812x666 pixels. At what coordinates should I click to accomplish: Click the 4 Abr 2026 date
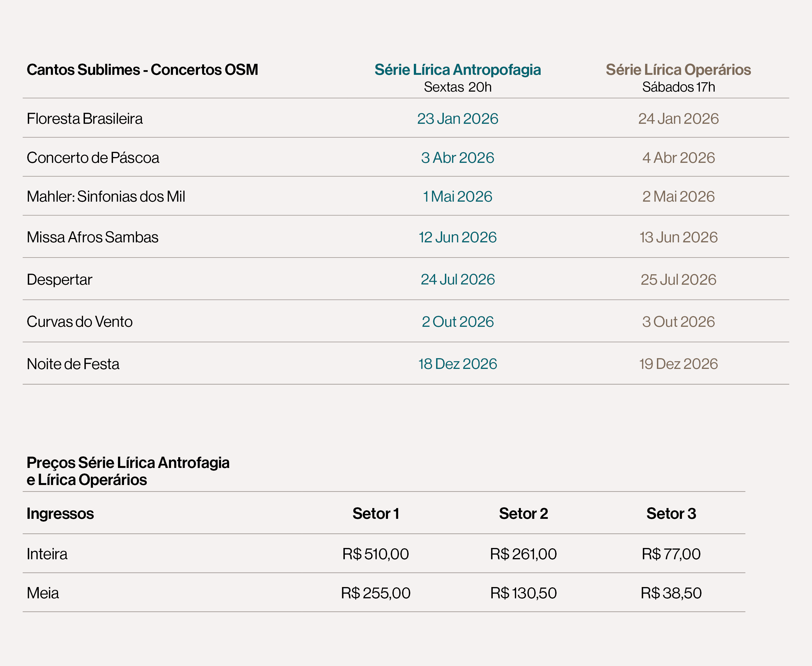coord(678,158)
